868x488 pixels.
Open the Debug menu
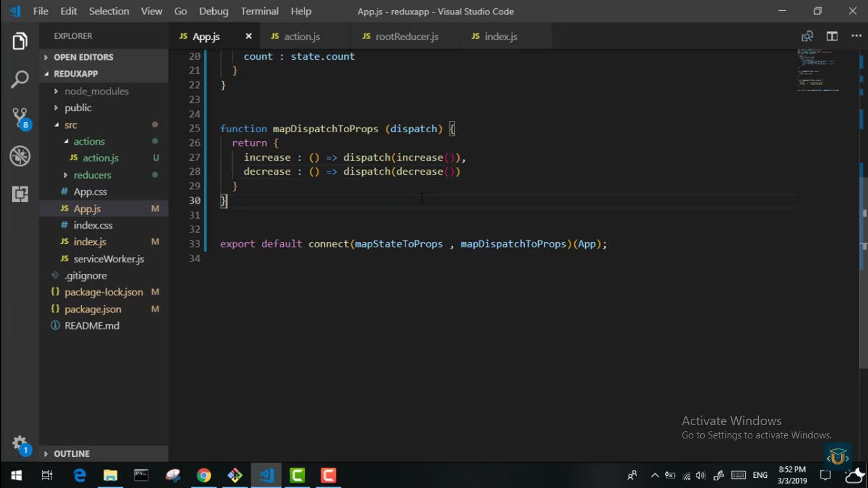(214, 11)
